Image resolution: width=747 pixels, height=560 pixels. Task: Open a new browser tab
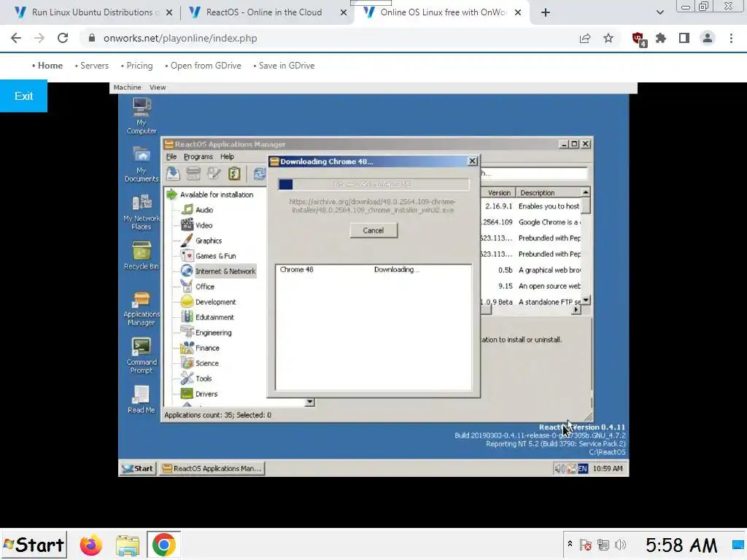546,12
